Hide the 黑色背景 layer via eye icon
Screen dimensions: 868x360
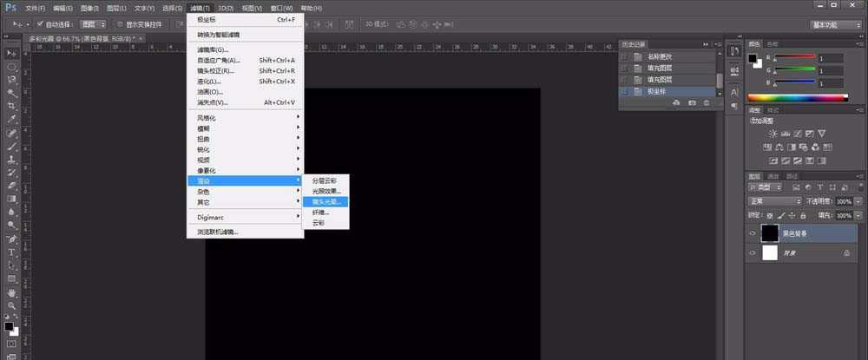click(x=752, y=233)
